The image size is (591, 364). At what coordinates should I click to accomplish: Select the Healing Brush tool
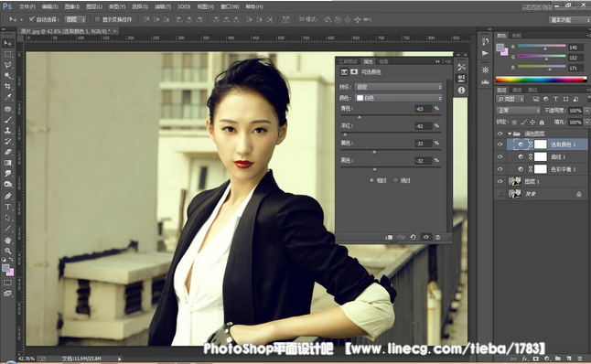coord(7,109)
